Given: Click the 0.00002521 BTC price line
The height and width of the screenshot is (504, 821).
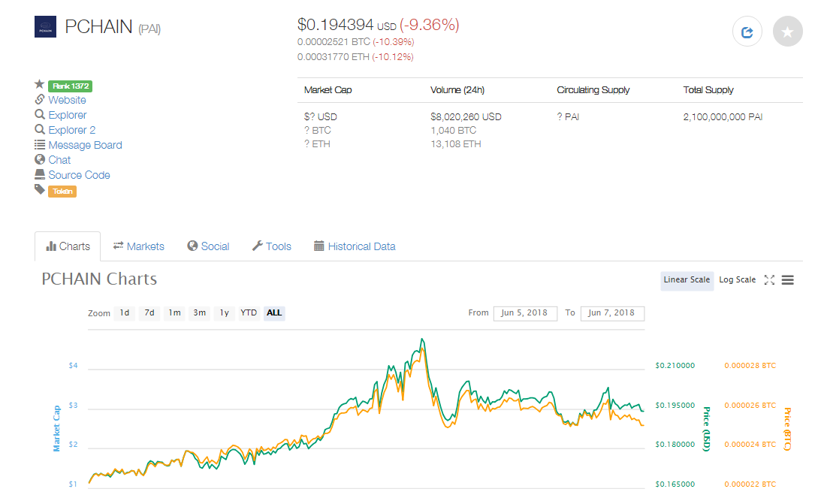Looking at the screenshot, I should coord(355,42).
